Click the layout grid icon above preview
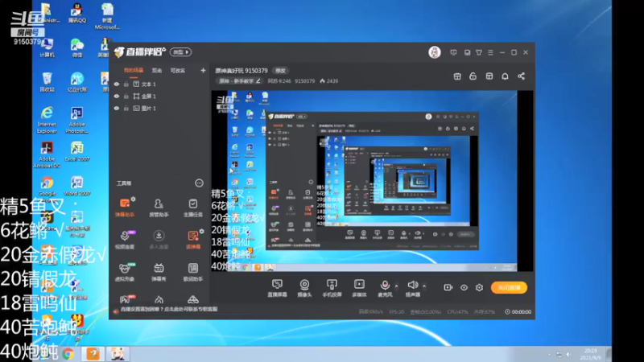Screen dimensions: 644x362 click(x=489, y=76)
